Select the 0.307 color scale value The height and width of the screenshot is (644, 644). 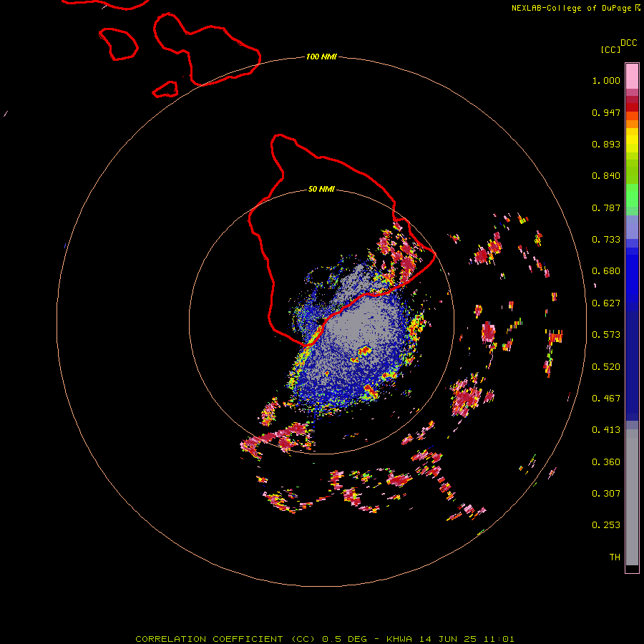(x=606, y=494)
